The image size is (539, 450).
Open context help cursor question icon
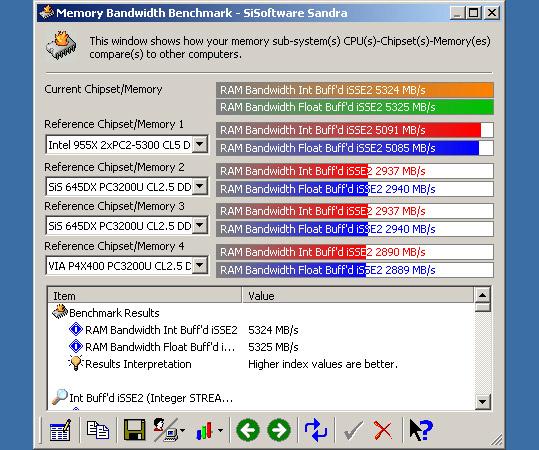pos(421,430)
